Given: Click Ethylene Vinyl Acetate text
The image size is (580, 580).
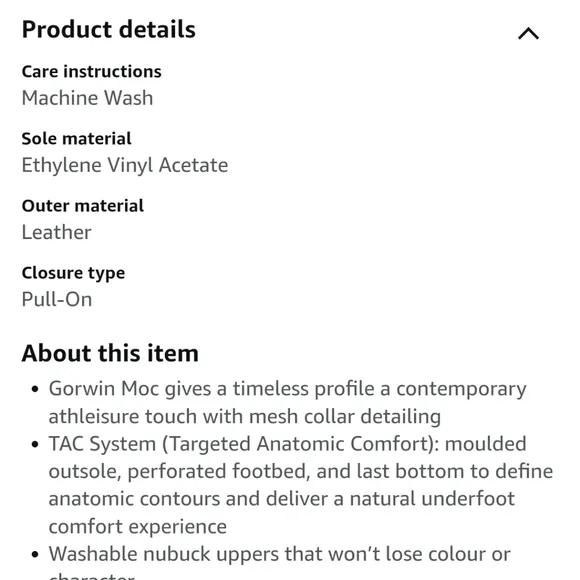Looking at the screenshot, I should 125,165.
